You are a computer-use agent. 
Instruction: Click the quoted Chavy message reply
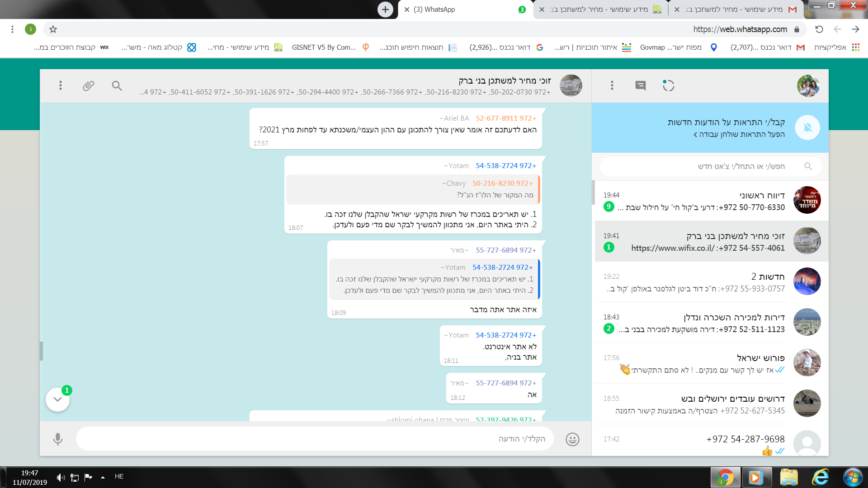coord(412,189)
